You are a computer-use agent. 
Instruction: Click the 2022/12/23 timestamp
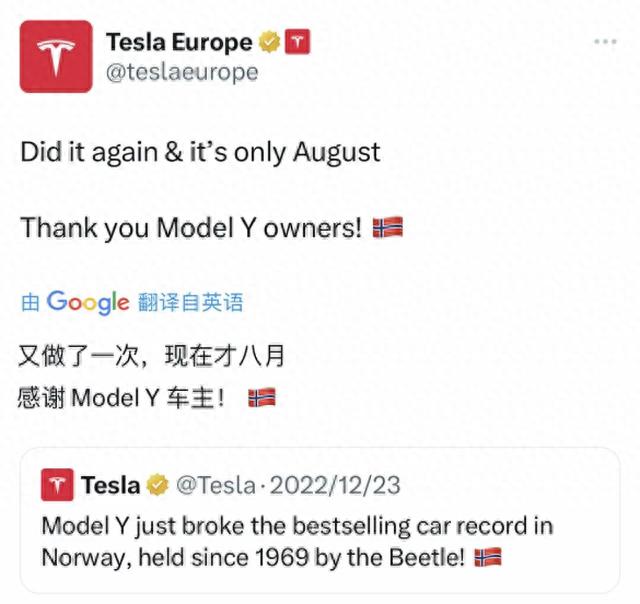(335, 485)
